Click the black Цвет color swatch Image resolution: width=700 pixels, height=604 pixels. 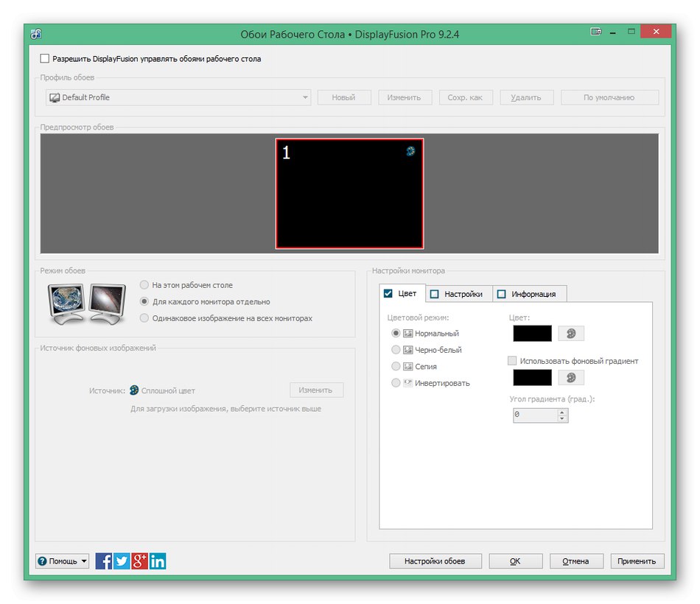532,334
